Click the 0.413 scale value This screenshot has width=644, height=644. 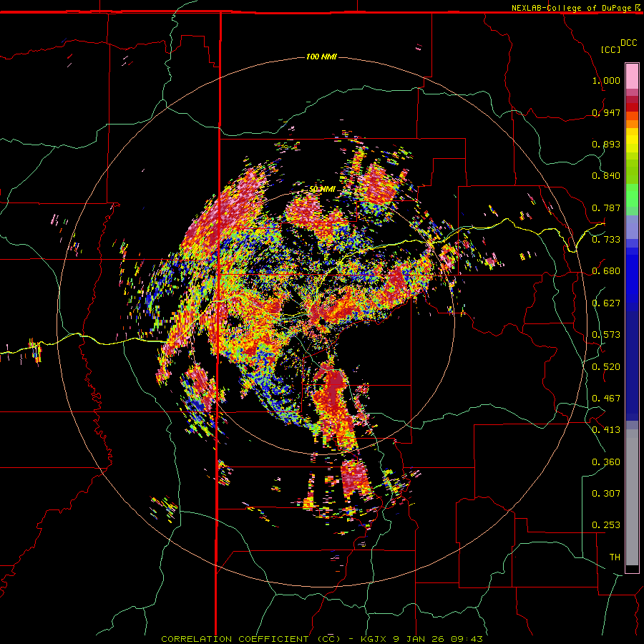click(x=606, y=430)
